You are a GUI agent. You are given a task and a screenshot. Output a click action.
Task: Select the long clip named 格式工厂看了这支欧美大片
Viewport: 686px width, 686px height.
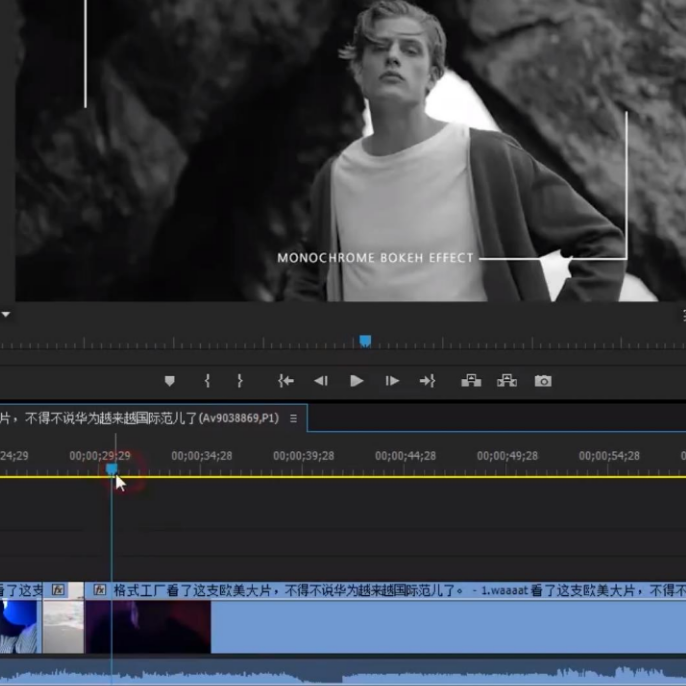click(x=385, y=618)
